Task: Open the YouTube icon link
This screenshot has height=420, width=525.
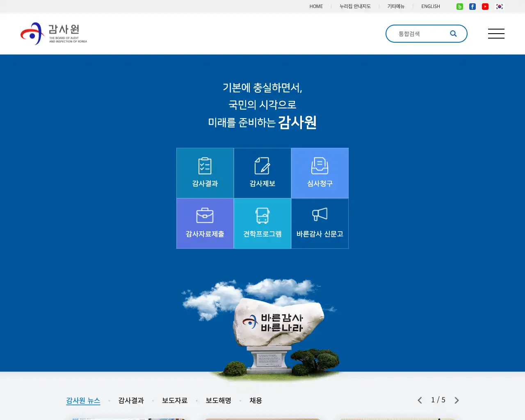Action: click(485, 7)
